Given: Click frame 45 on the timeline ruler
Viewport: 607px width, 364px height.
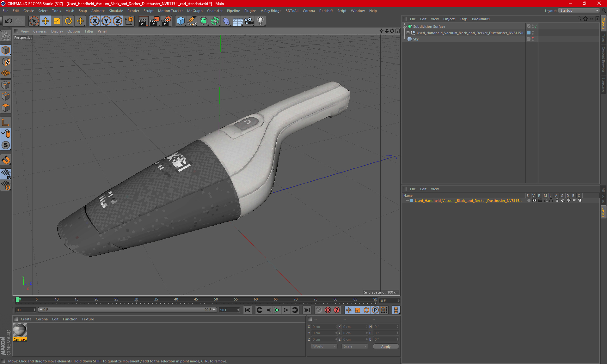Looking at the screenshot, I should click(x=196, y=300).
